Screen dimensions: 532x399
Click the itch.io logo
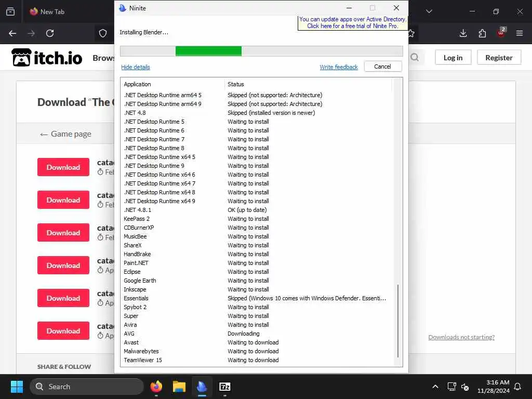(x=47, y=58)
